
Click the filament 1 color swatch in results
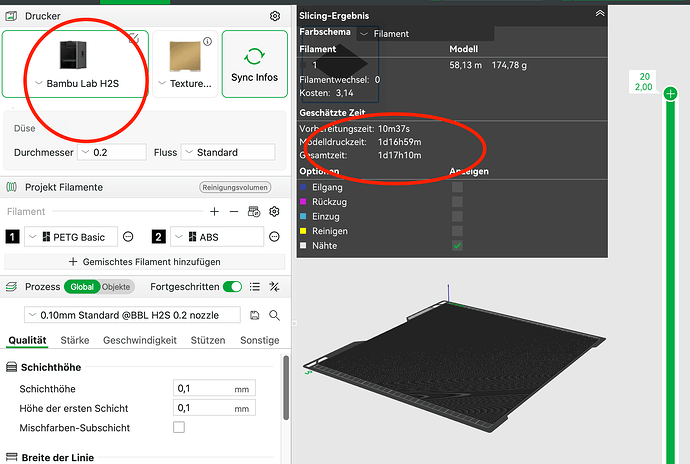[303, 65]
